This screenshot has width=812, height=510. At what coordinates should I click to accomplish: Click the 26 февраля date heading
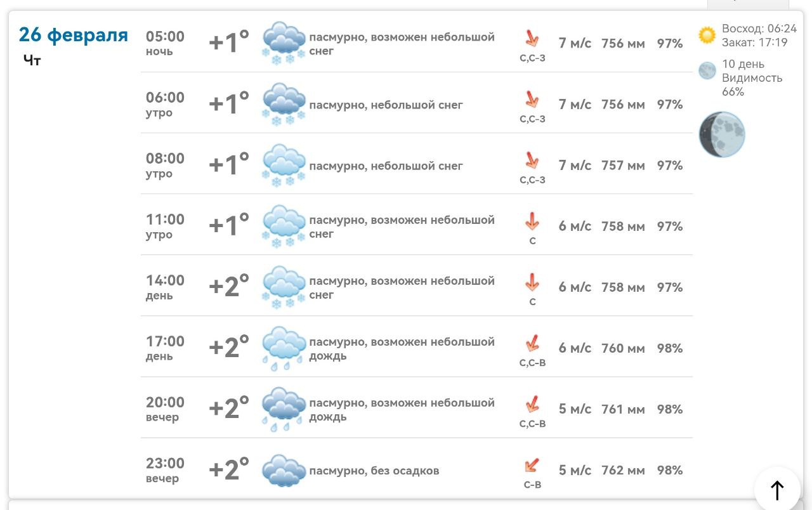(74, 34)
